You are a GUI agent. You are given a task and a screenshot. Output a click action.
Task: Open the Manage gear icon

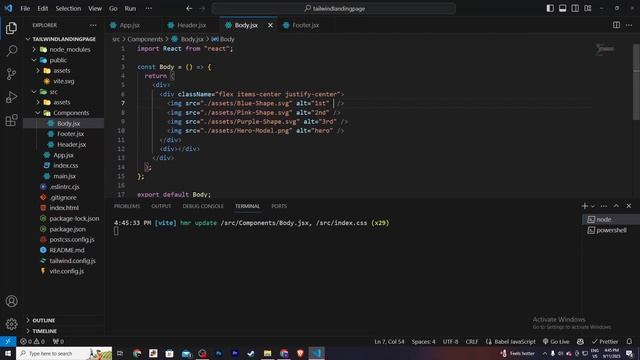click(x=11, y=324)
